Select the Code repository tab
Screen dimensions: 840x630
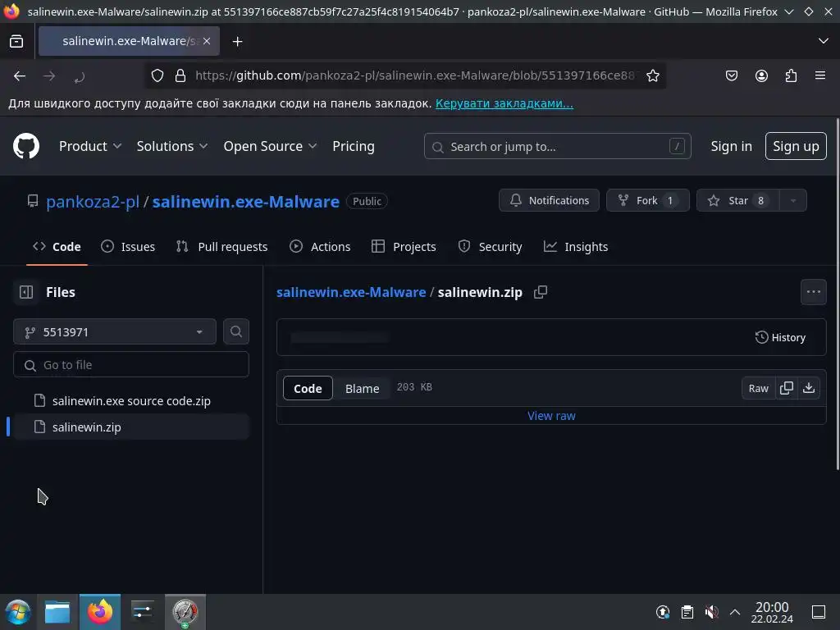click(57, 246)
